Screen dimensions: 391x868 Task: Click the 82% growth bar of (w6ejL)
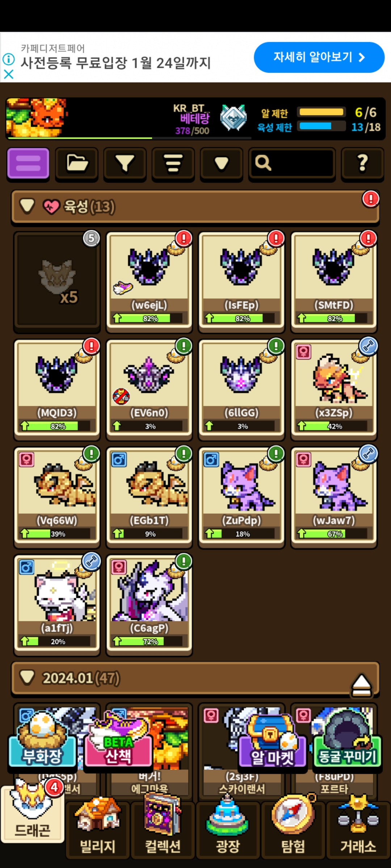pyautogui.click(x=150, y=319)
